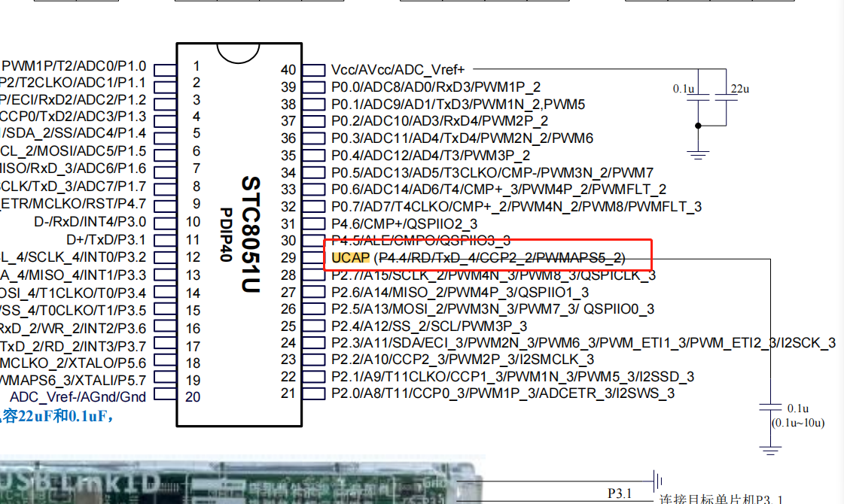Click pin label P0.3/ADC11/AD4/TxD4/PWM2N_2/PWM6
Viewport: 844px width, 504px height.
pyautogui.click(x=462, y=138)
